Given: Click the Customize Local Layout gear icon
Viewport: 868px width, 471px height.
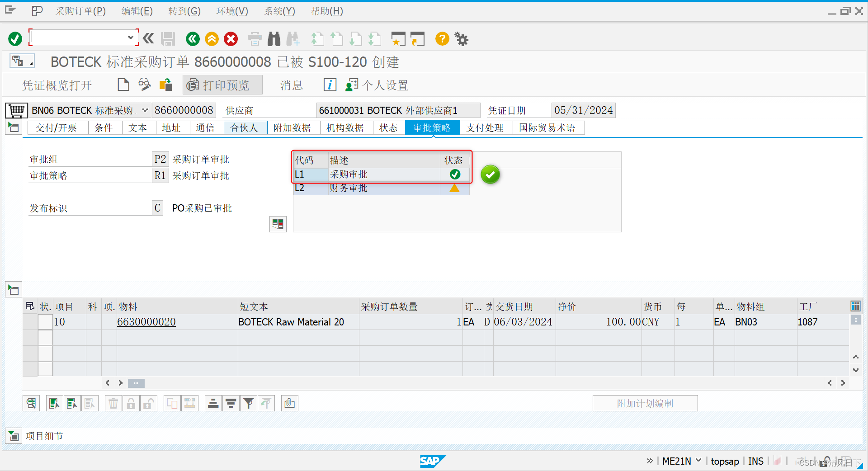Looking at the screenshot, I should [462, 39].
